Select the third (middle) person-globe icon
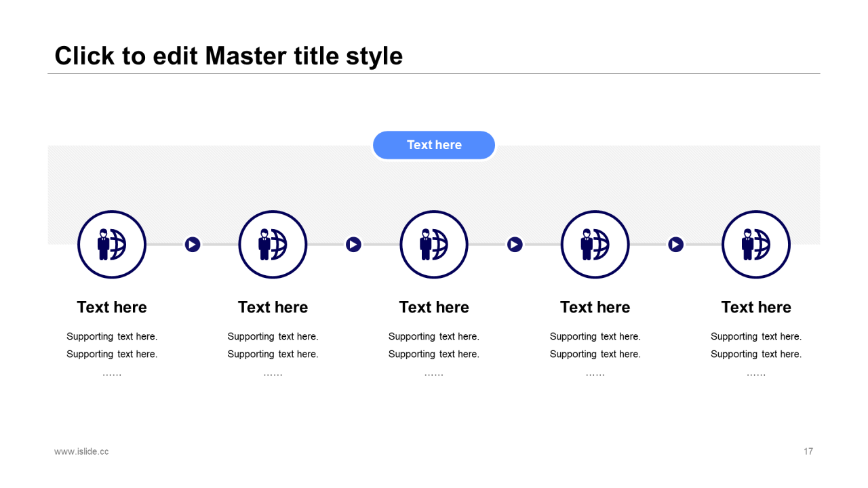 click(434, 244)
